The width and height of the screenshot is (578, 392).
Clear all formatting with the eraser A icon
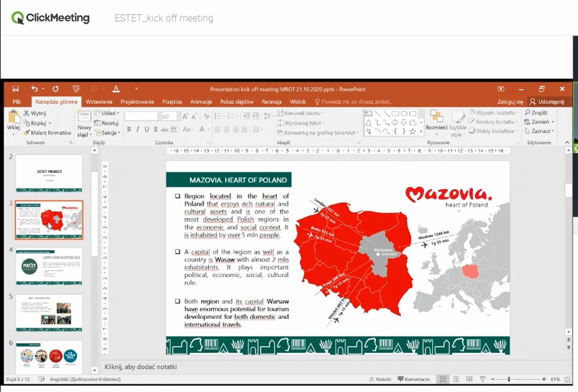[206, 117]
